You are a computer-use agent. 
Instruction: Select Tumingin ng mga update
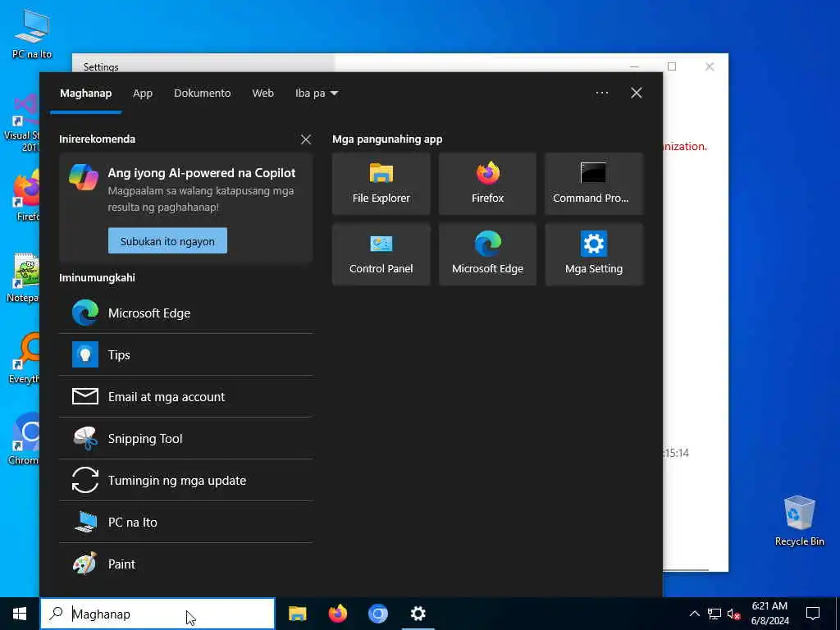(185, 480)
